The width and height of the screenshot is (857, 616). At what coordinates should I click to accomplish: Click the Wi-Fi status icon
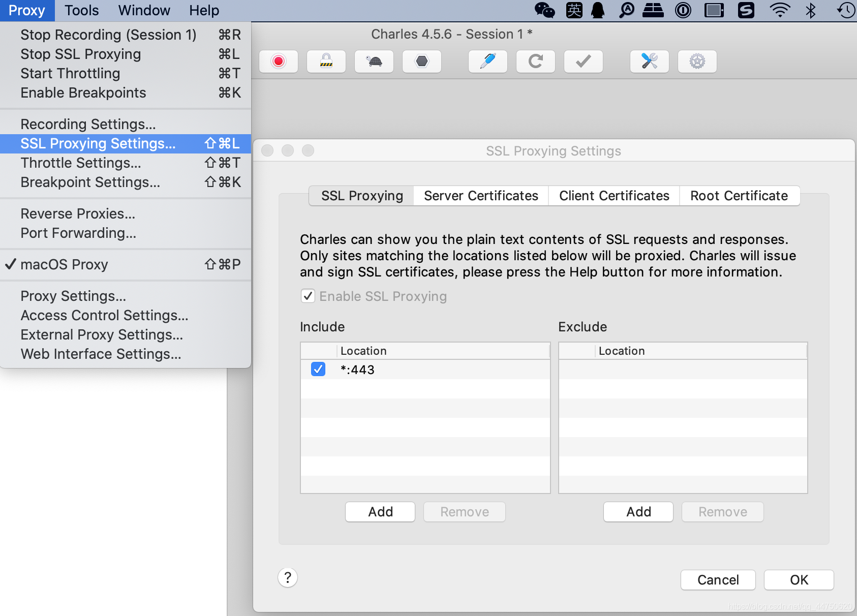pos(780,10)
